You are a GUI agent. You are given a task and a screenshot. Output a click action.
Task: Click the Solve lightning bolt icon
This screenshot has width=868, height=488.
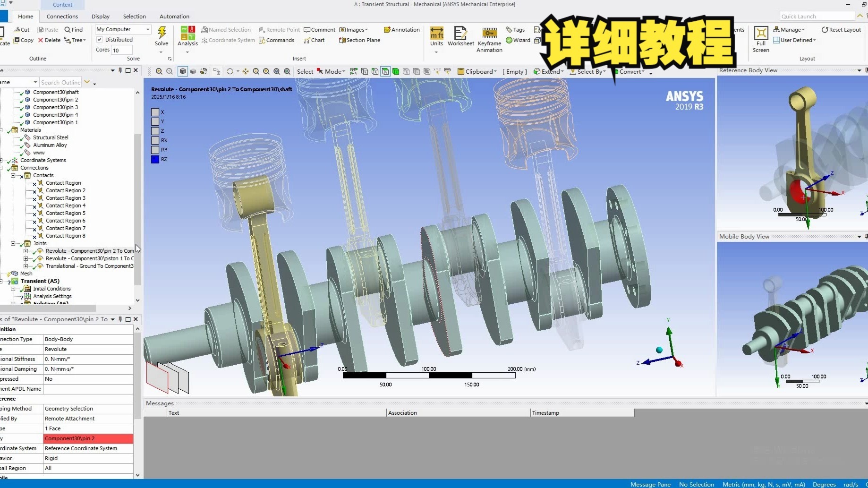[x=162, y=32]
